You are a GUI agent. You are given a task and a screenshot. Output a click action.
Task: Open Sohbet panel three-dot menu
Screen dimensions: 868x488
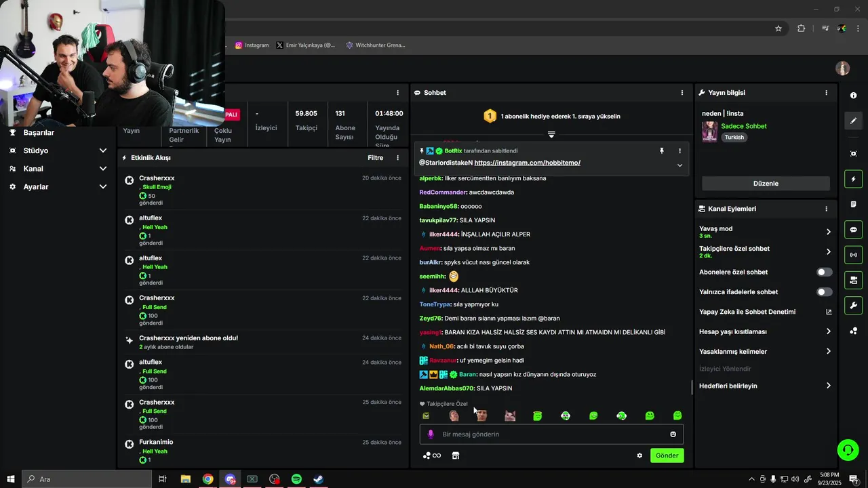682,92
